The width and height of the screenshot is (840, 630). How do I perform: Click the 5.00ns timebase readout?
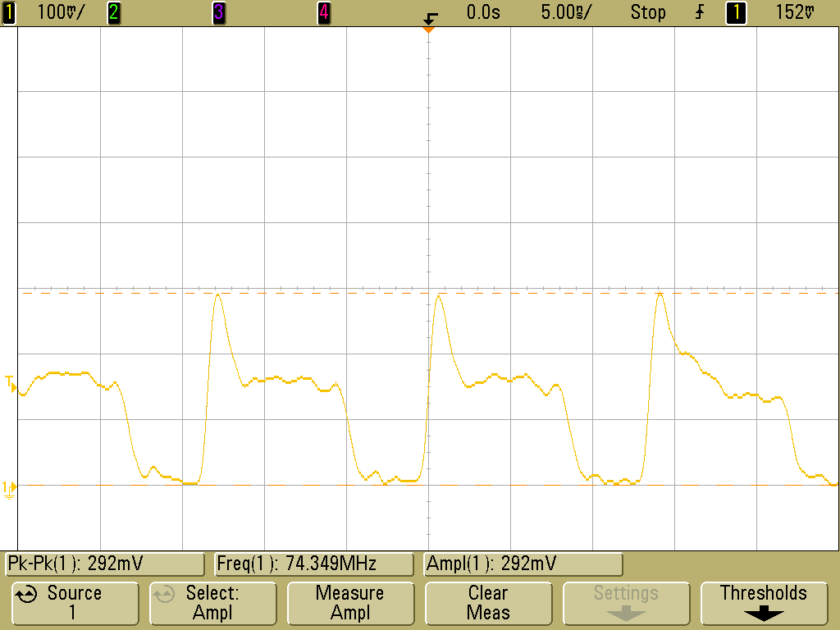(566, 12)
